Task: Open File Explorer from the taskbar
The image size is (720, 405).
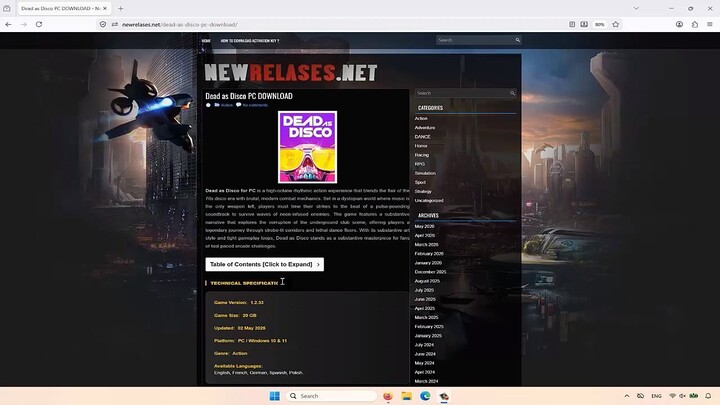Action: tap(406, 396)
